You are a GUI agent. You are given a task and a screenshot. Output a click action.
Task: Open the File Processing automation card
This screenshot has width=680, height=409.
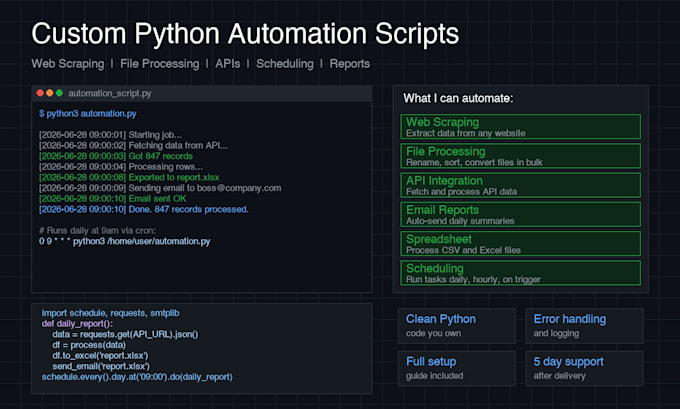pyautogui.click(x=520, y=156)
